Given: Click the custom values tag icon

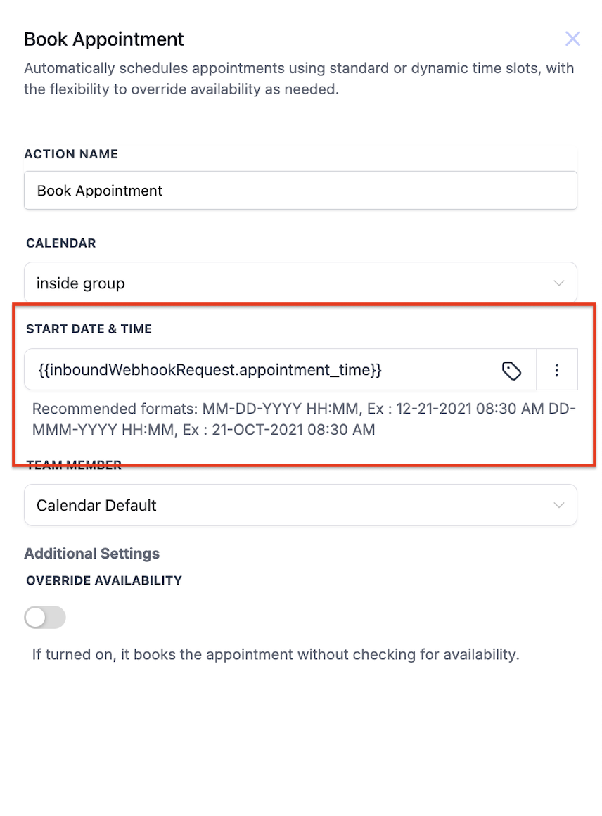Looking at the screenshot, I should point(511,371).
